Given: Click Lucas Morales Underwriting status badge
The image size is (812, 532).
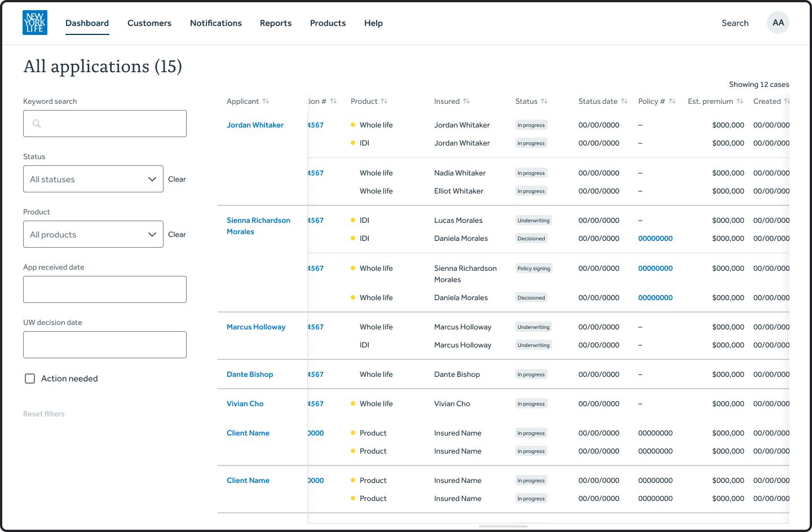Looking at the screenshot, I should point(533,221).
